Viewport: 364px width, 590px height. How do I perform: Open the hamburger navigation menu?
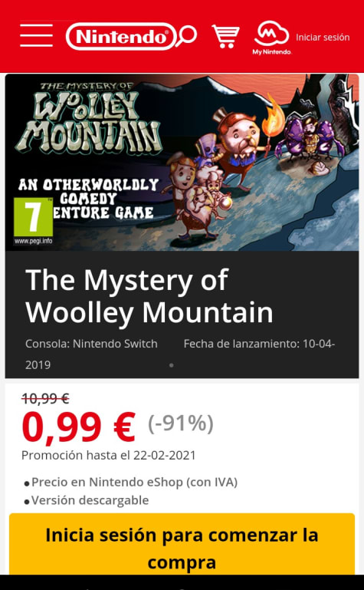coord(36,36)
